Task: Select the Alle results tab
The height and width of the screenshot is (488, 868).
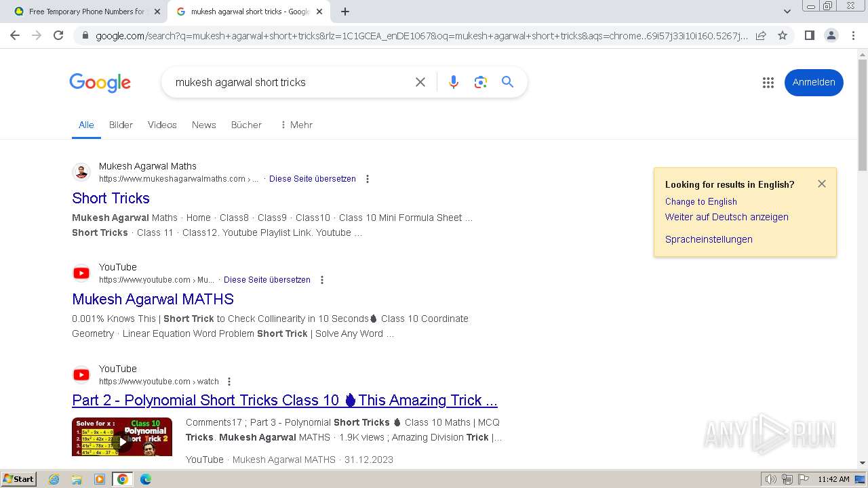Action: point(86,125)
